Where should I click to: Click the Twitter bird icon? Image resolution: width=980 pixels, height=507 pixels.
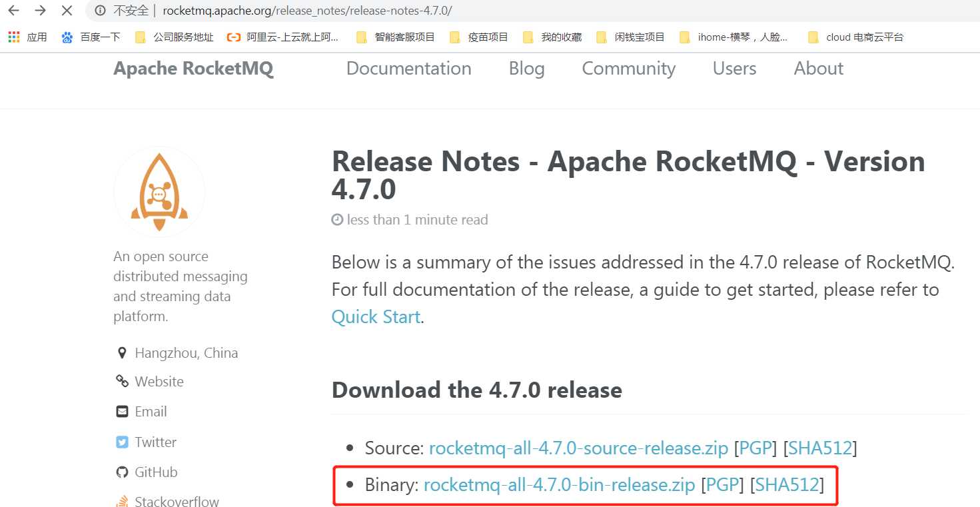122,442
